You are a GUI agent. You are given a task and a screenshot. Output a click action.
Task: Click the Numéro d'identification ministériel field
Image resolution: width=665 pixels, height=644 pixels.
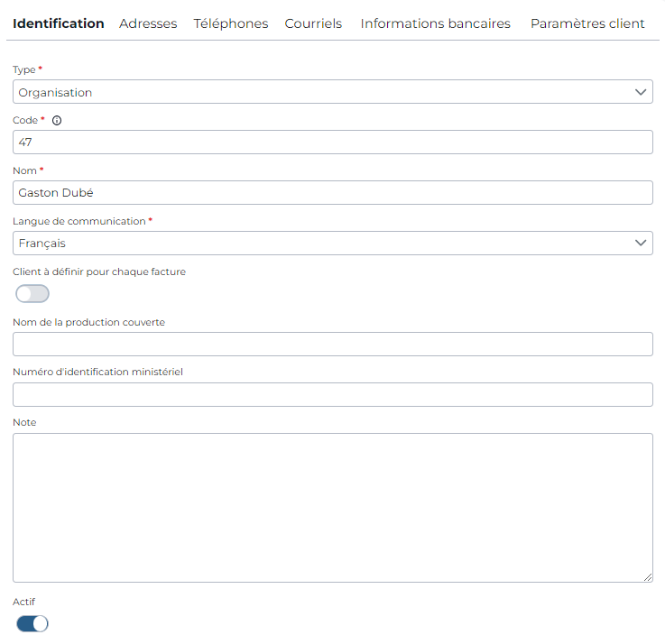pyautogui.click(x=332, y=394)
